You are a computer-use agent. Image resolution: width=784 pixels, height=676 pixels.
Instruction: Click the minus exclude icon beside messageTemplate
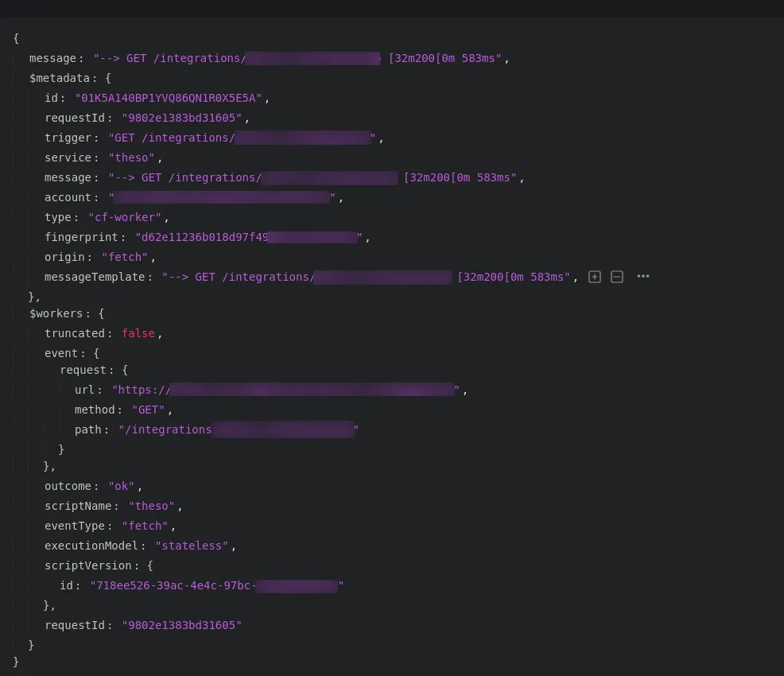[617, 277]
